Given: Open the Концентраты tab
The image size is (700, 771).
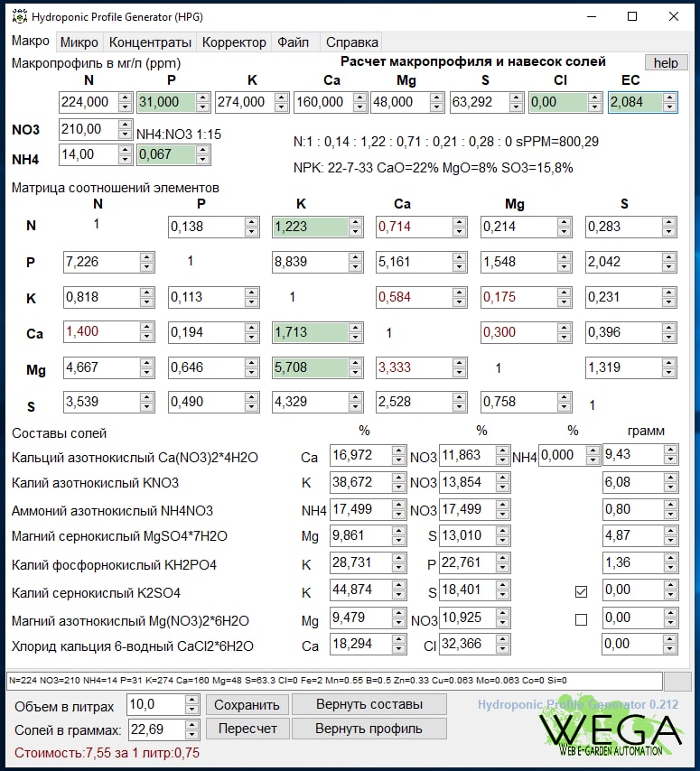Looking at the screenshot, I should point(150,42).
